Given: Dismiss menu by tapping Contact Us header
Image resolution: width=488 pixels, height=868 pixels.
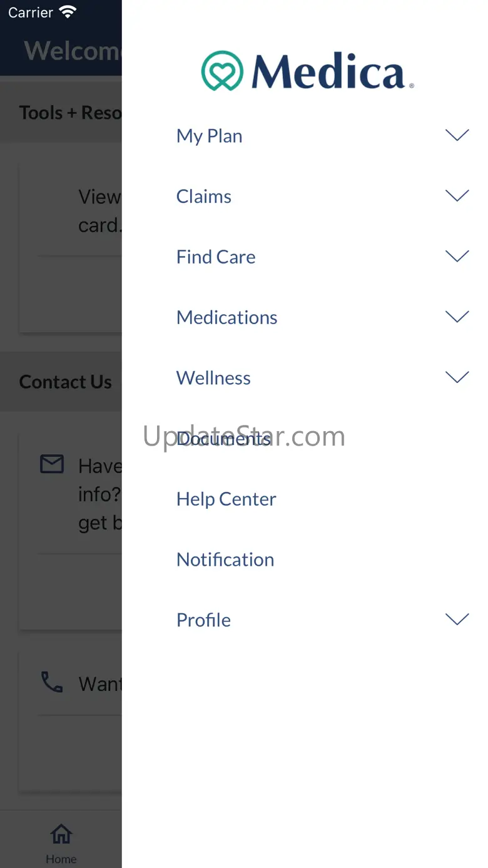Looking at the screenshot, I should pos(66,382).
